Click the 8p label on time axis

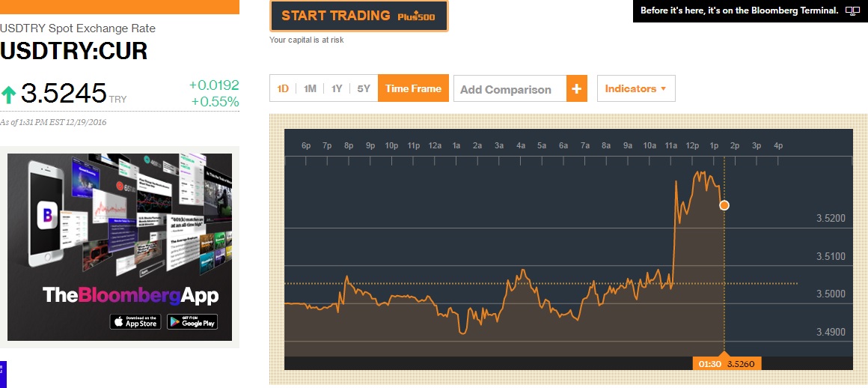349,146
